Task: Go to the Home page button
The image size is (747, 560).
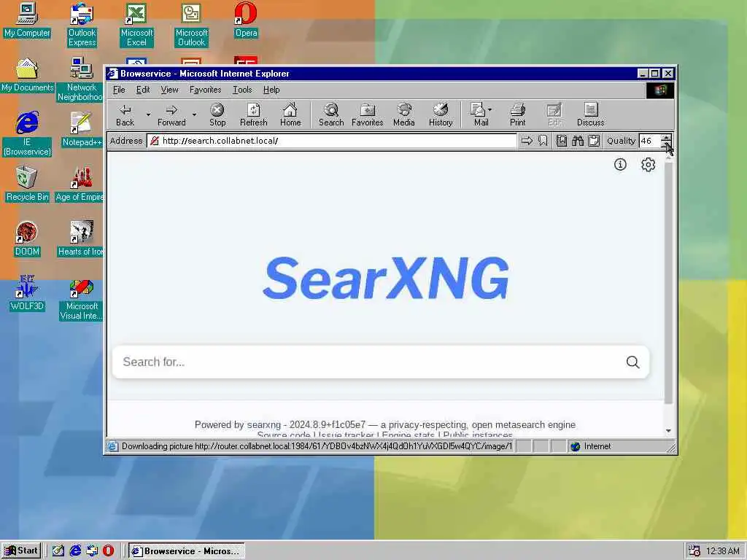Action: 290,114
